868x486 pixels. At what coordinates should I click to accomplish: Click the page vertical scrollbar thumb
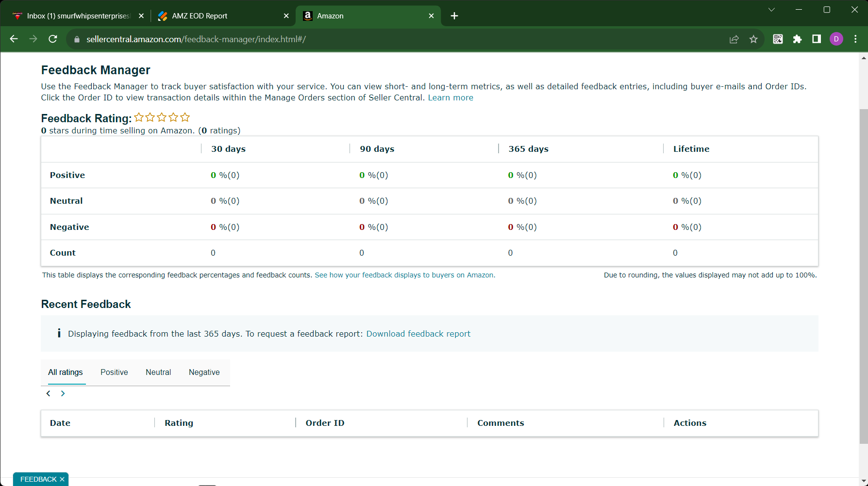pyautogui.click(x=864, y=276)
